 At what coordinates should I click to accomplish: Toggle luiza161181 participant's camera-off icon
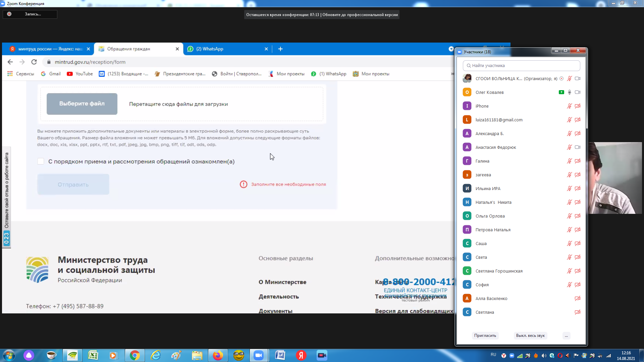coord(578,120)
